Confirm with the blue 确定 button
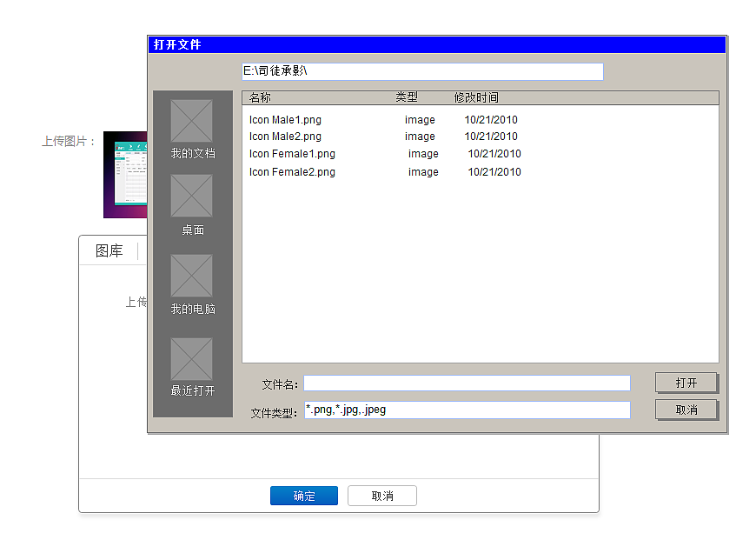 click(304, 496)
